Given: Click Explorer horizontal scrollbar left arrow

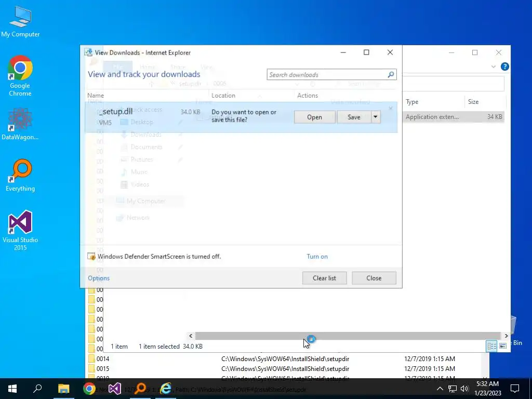Looking at the screenshot, I should tap(191, 336).
